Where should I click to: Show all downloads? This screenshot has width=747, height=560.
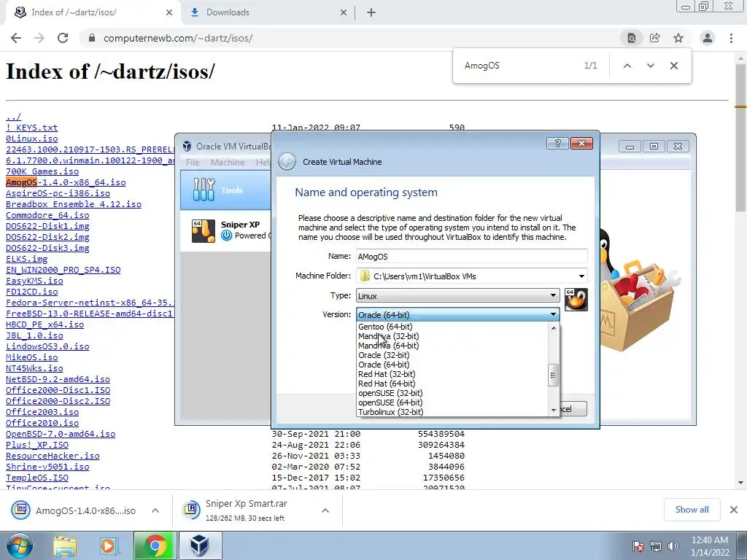coord(692,510)
